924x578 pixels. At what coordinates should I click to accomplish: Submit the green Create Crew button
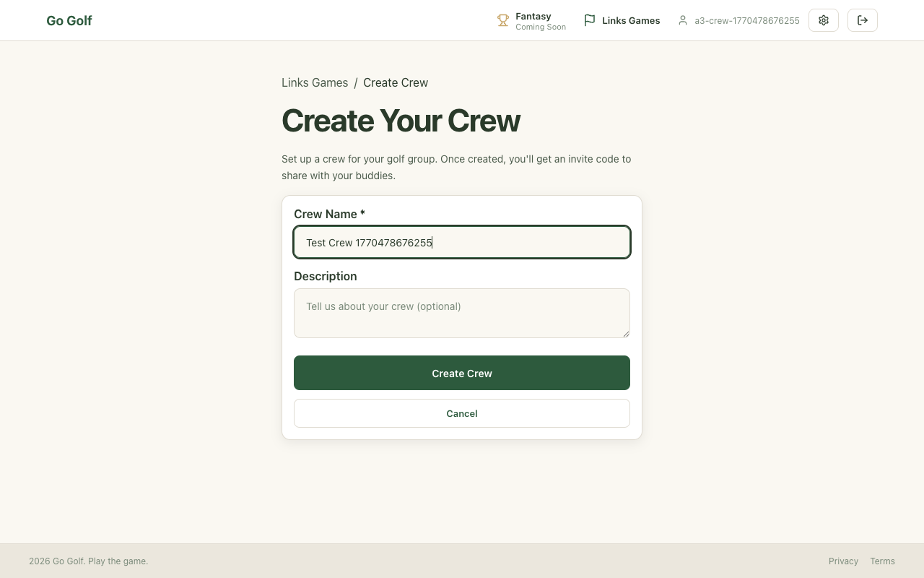coord(462,373)
